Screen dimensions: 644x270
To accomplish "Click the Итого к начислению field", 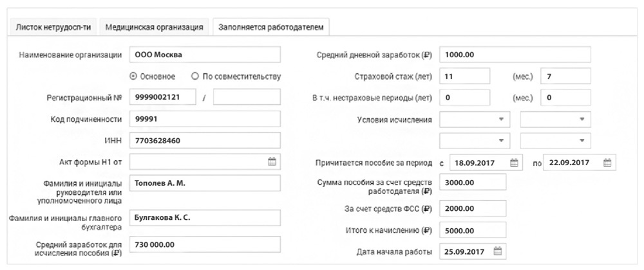I will (473, 230).
